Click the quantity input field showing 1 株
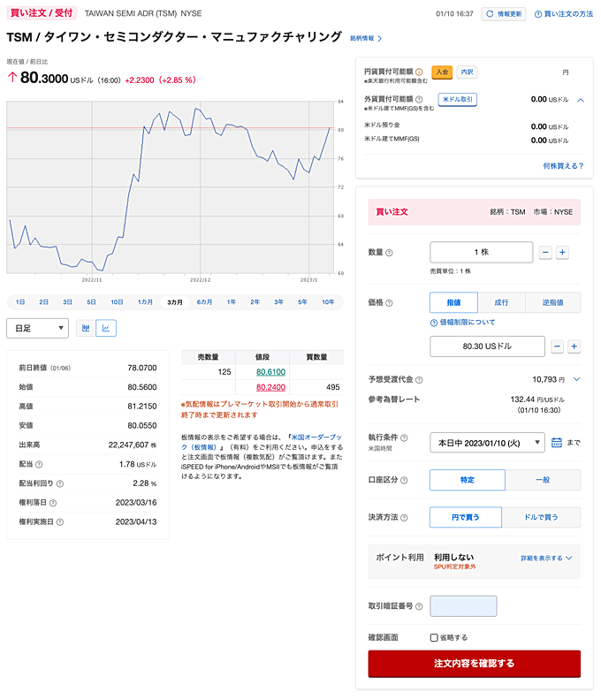The height and width of the screenshot is (700, 601). (482, 252)
